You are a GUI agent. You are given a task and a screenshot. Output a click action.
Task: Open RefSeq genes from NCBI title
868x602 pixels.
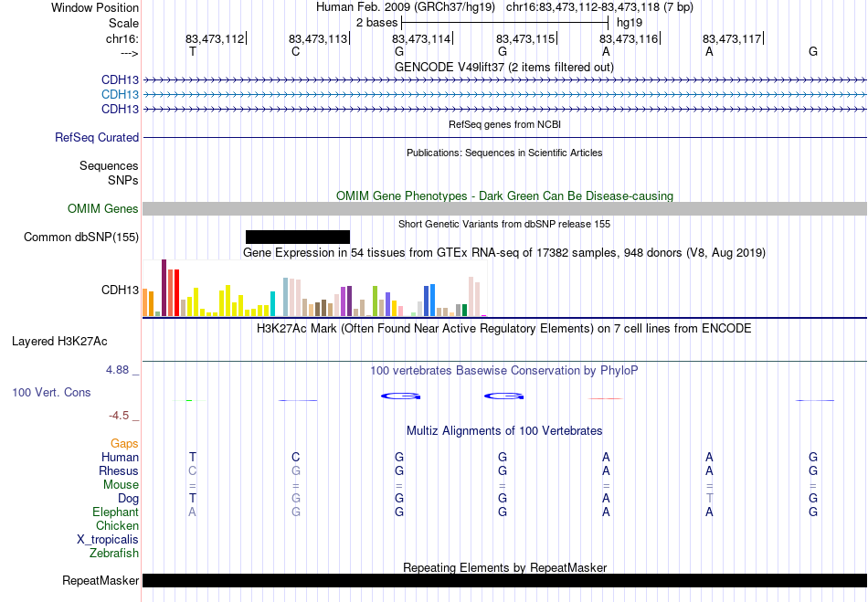pyautogui.click(x=504, y=124)
